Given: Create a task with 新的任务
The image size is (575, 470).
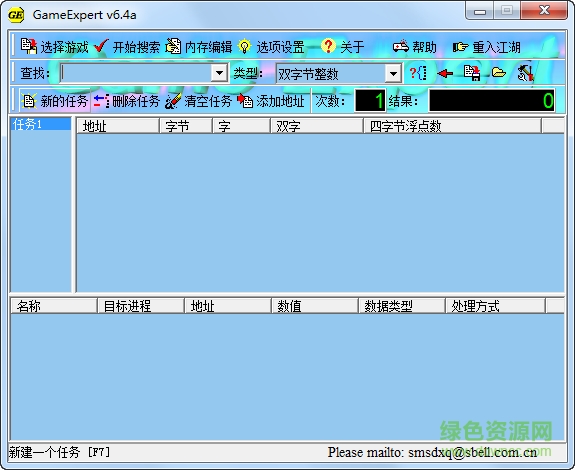Looking at the screenshot, I should click(x=54, y=100).
